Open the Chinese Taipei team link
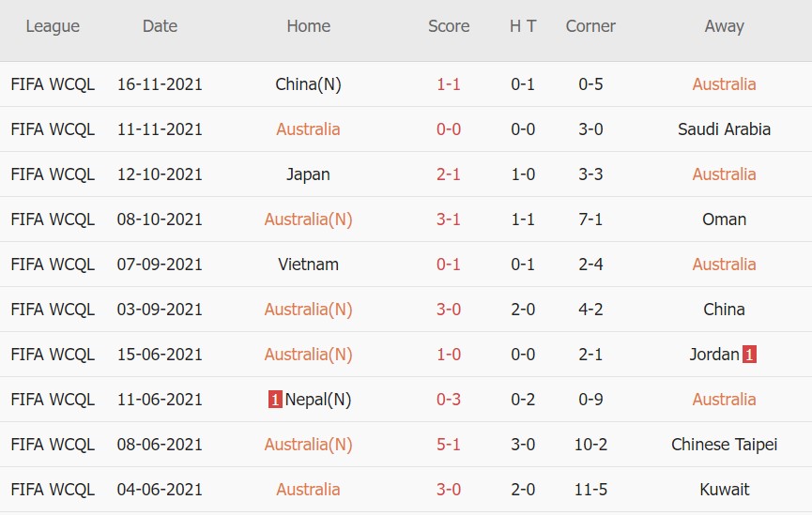The width and height of the screenshot is (812, 515). (x=724, y=445)
